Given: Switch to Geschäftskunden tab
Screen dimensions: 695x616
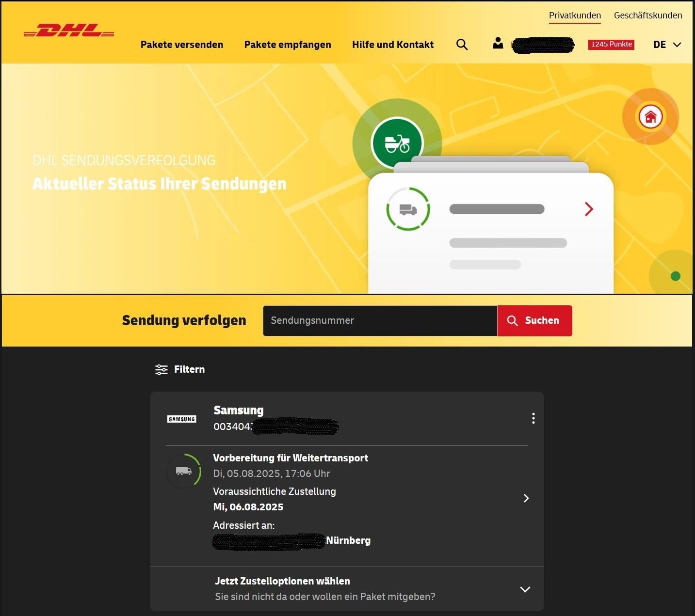Looking at the screenshot, I should click(647, 16).
